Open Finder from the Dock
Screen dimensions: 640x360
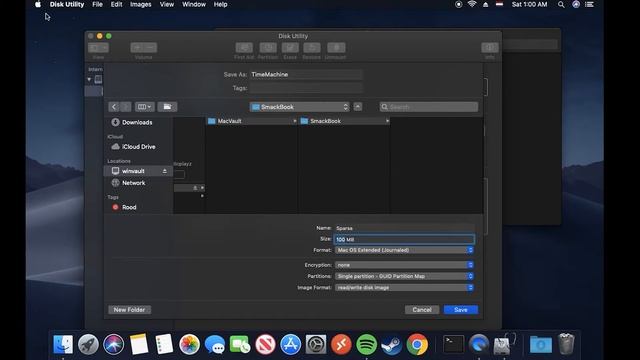(63, 344)
